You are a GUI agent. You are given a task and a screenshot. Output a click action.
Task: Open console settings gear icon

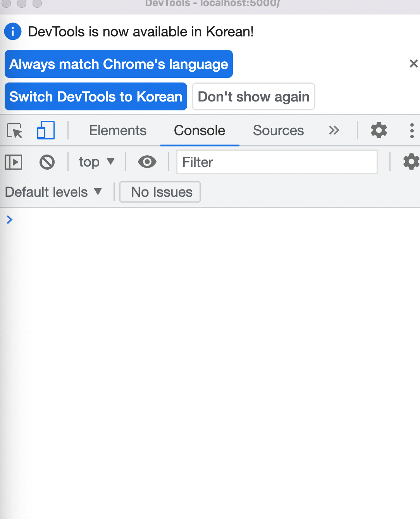point(411,162)
